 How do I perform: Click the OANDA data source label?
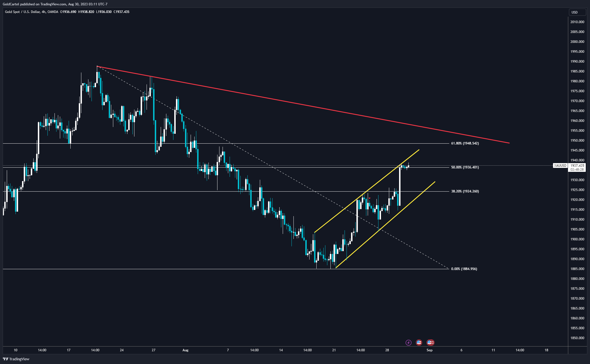click(x=53, y=12)
